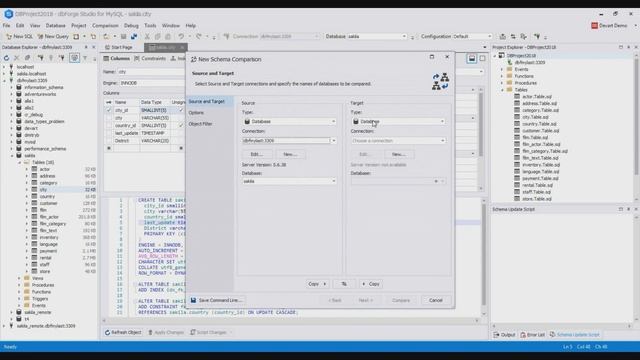This screenshot has width=640, height=360.
Task: Click the Delete X icon in Database Explorer
Action: (17, 58)
